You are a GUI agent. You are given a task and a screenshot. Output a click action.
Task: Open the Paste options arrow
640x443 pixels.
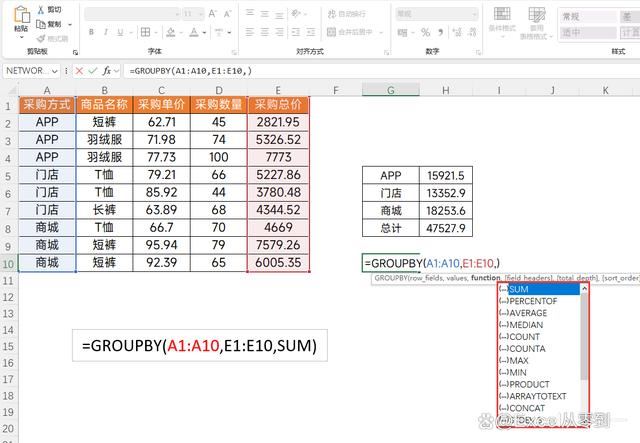[22, 37]
